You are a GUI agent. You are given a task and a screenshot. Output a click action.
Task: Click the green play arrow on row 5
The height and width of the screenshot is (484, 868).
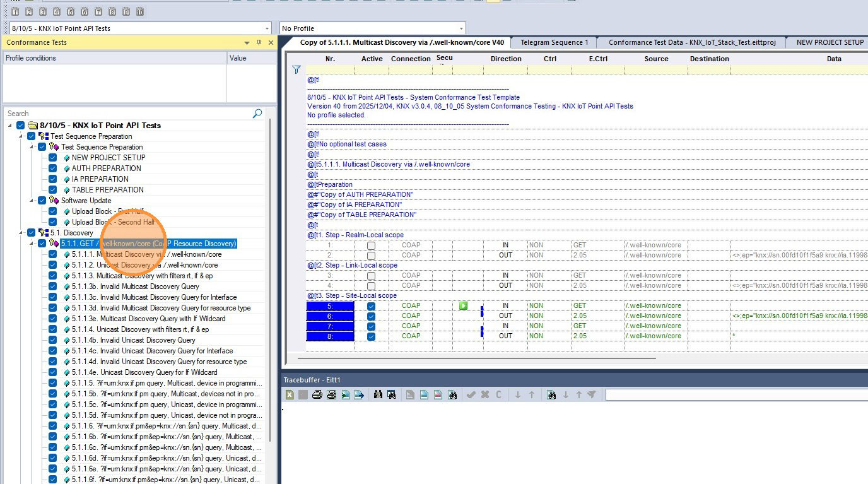(x=464, y=306)
